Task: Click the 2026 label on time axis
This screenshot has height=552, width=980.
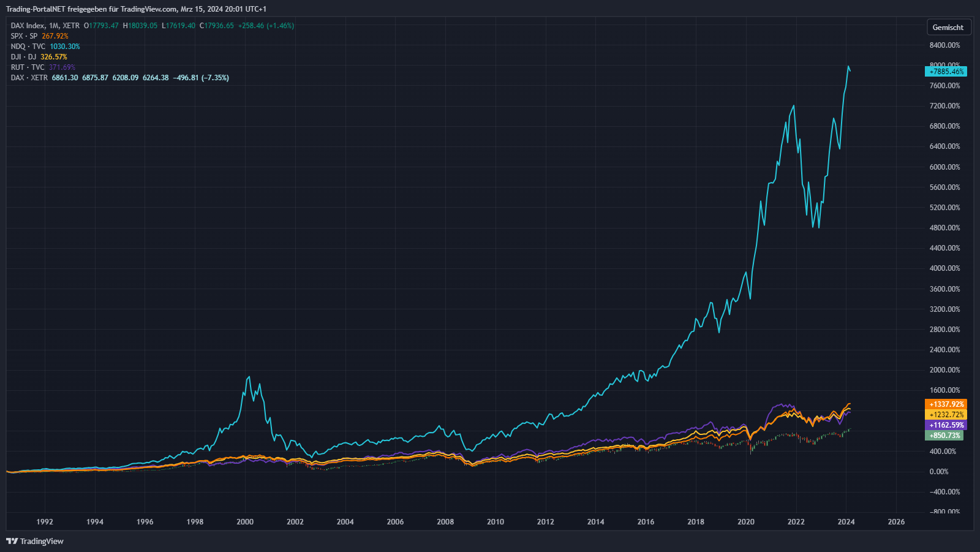Action: click(896, 522)
